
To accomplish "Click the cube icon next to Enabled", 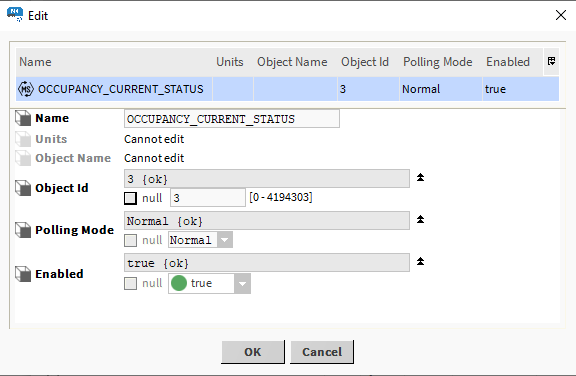I will point(23,274).
